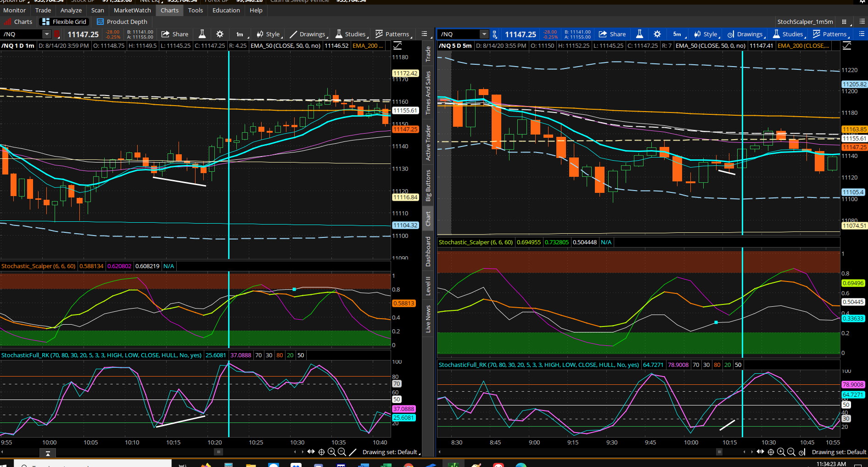Switch to the Tools tab
This screenshot has height=467, width=868.
(196, 10)
